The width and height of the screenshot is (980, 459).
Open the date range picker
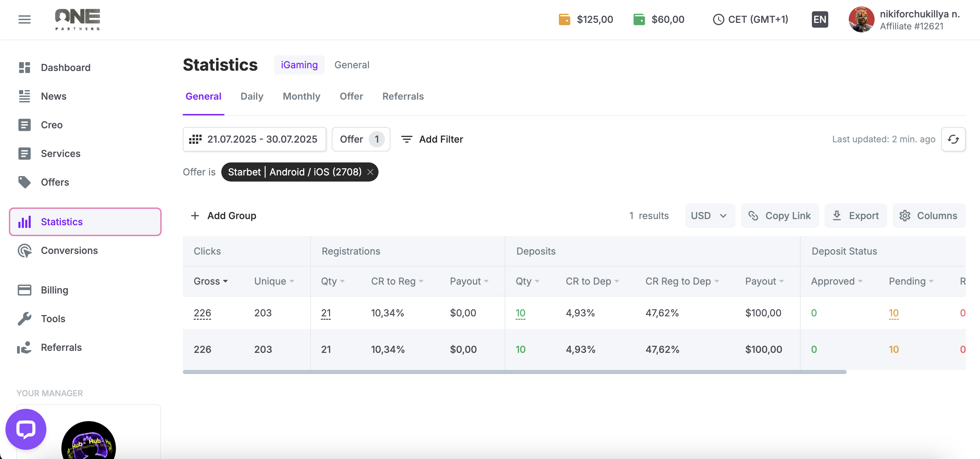tap(254, 139)
